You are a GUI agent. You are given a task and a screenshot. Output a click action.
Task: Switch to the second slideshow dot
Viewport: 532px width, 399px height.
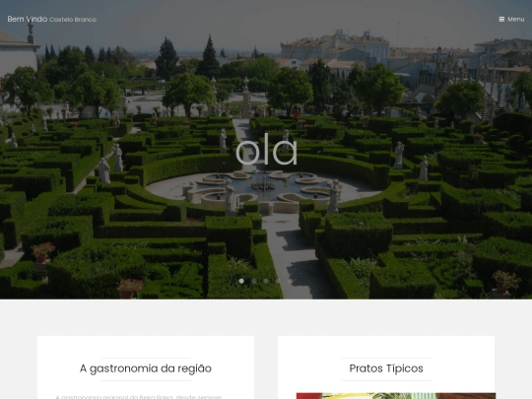pyautogui.click(x=254, y=281)
